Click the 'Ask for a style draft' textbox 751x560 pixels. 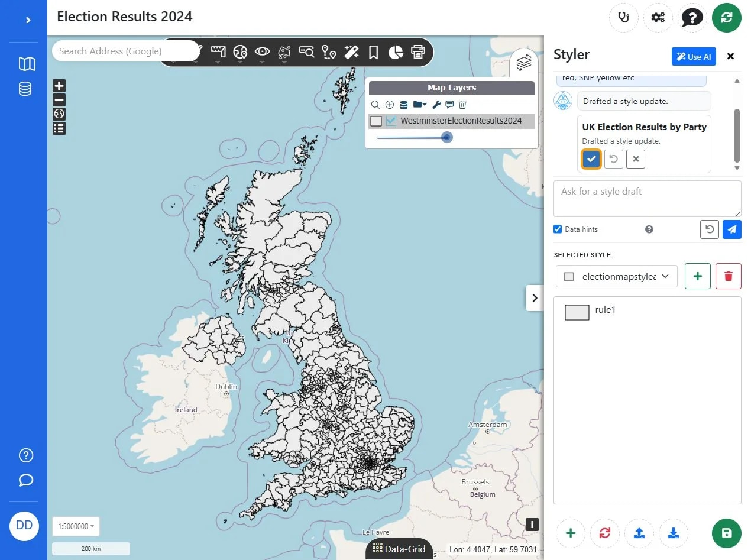(x=647, y=199)
